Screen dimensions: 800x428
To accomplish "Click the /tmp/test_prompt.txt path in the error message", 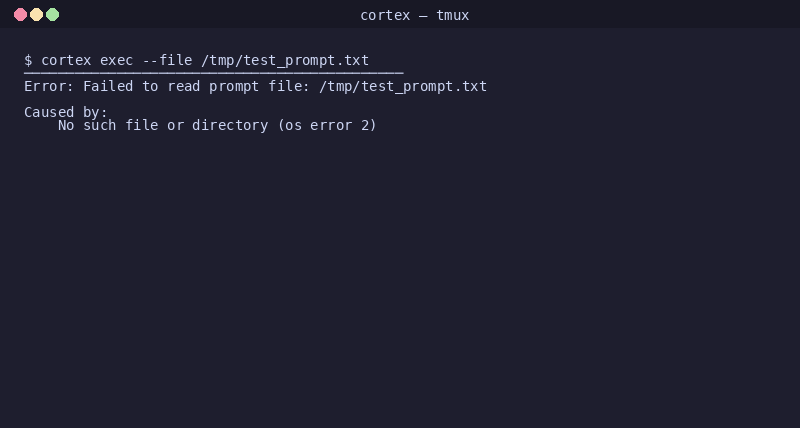I will [403, 87].
